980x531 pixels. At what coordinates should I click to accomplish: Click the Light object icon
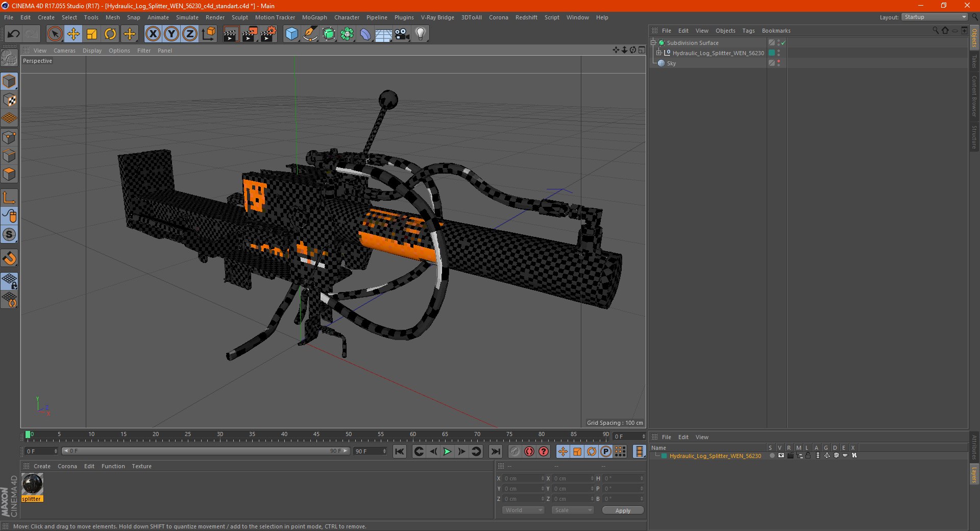[420, 34]
